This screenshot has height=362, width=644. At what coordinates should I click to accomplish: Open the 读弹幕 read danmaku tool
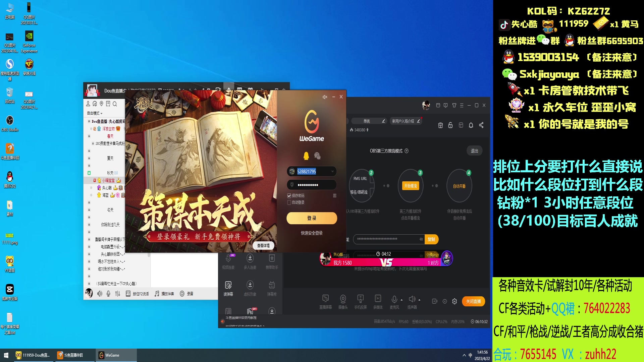click(x=228, y=288)
